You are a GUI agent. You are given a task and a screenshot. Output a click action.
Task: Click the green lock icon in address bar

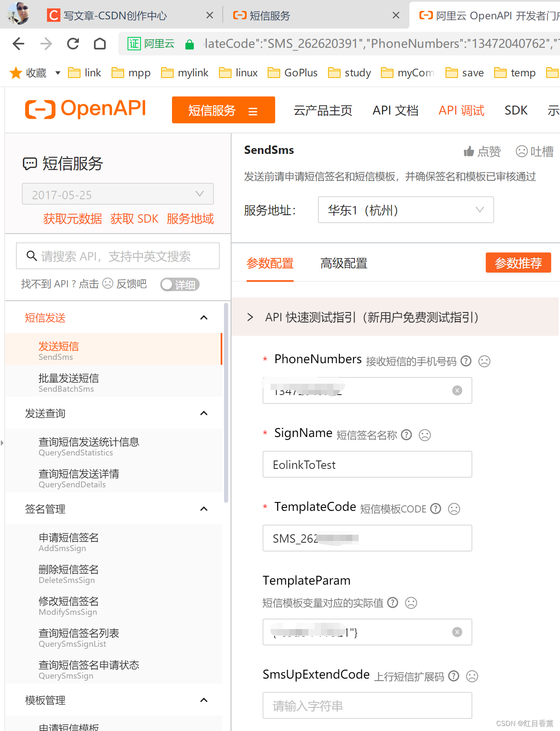[x=190, y=44]
